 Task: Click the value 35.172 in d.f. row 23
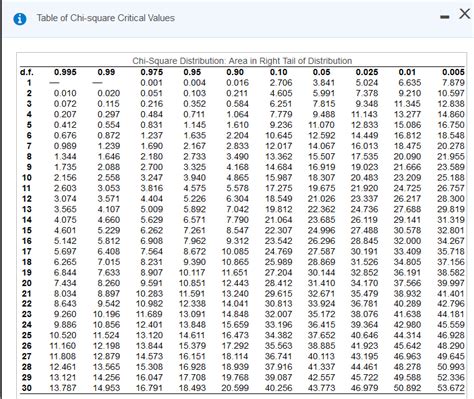click(x=322, y=314)
